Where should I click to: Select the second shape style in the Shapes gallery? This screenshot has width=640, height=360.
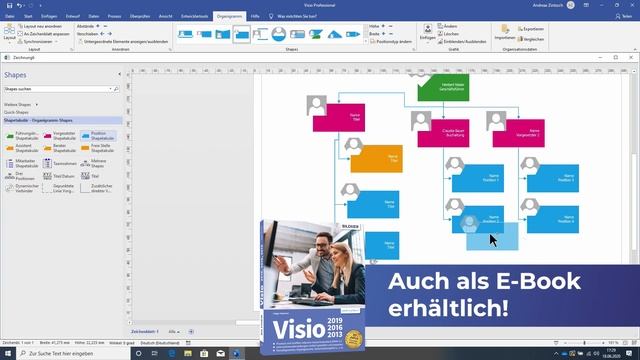coord(204,34)
